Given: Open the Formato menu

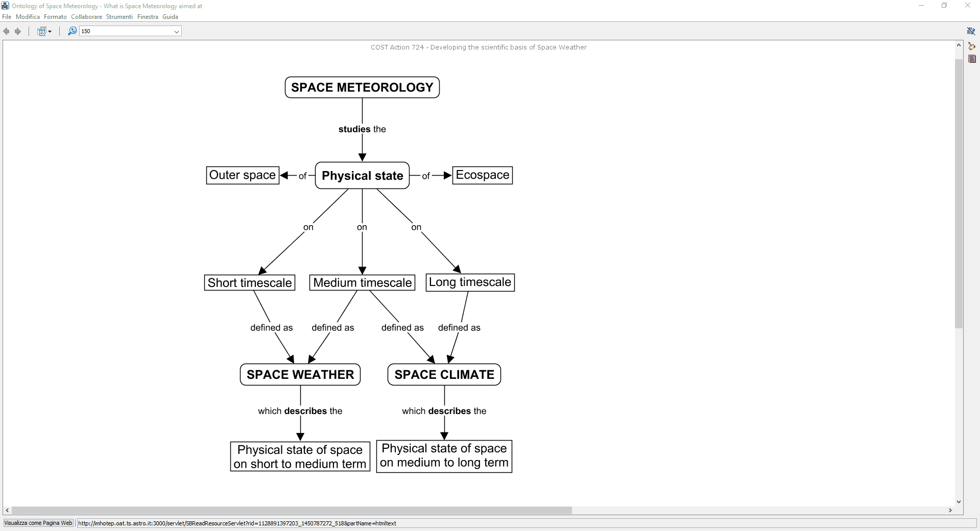Looking at the screenshot, I should 55,17.
